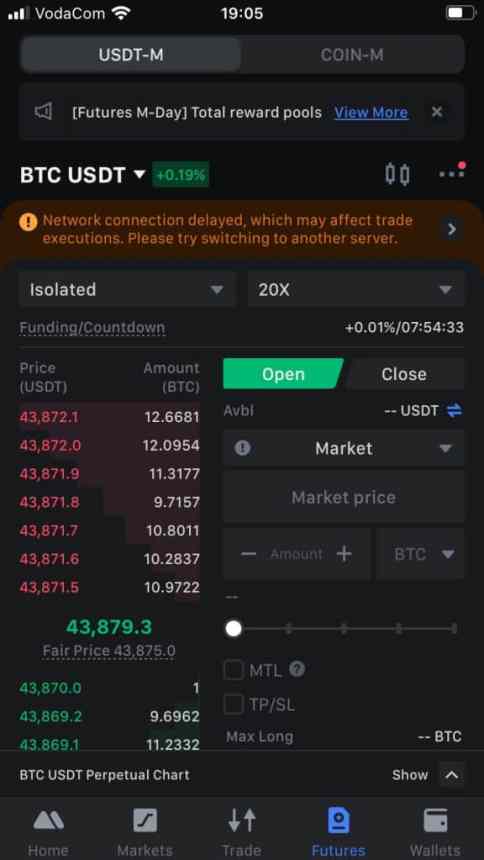
Task: Open the Wallets tab icon
Action: pyautogui.click(x=436, y=821)
